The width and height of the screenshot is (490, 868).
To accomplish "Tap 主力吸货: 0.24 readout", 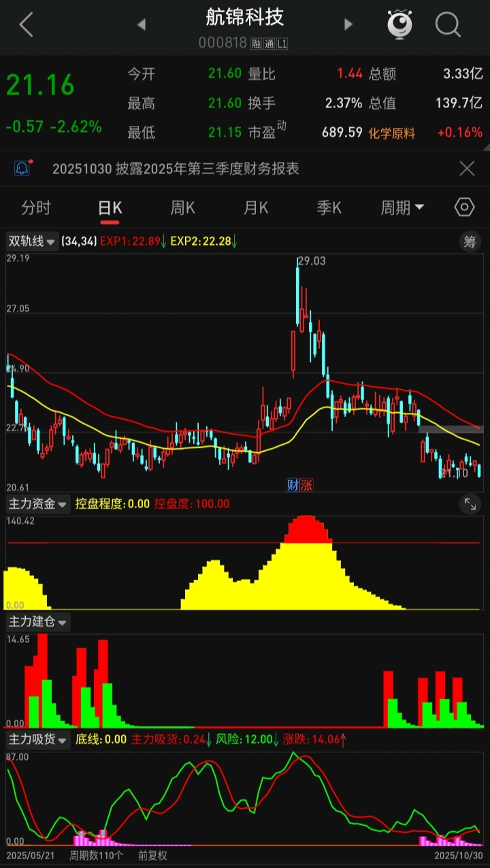I will click(x=172, y=739).
